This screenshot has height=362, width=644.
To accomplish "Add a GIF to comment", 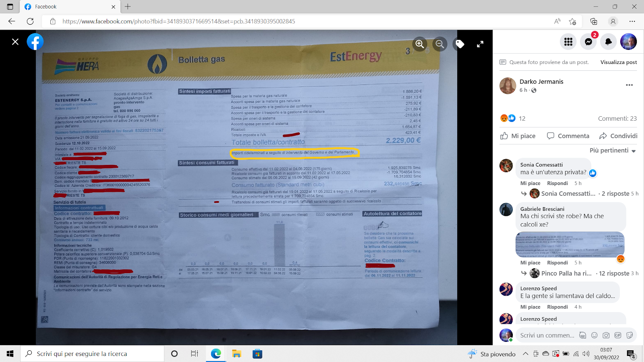I will pyautogui.click(x=618, y=335).
